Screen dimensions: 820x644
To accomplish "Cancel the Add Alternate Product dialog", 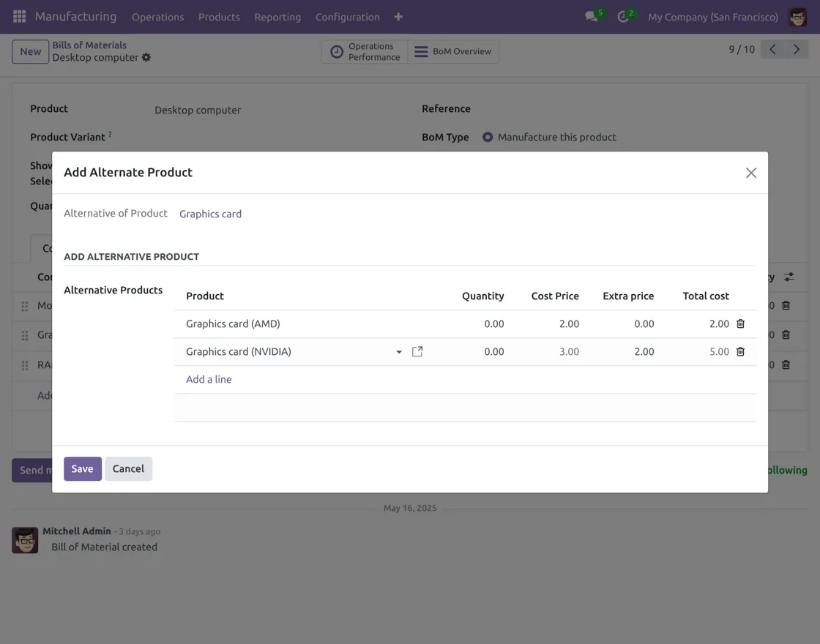I will [x=128, y=468].
